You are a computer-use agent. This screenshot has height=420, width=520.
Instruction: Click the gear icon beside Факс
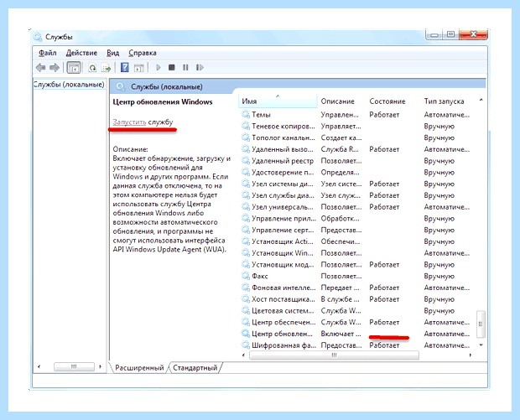(x=246, y=276)
